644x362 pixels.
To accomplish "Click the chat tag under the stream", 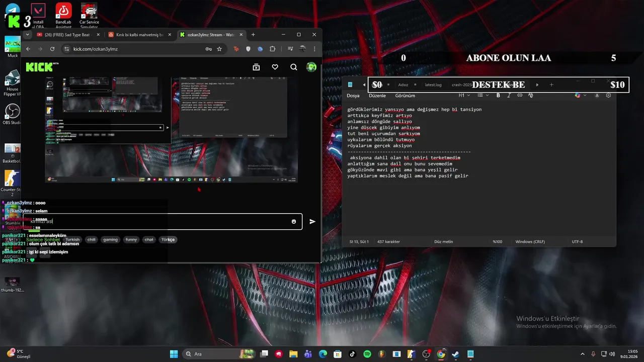I will point(149,240).
